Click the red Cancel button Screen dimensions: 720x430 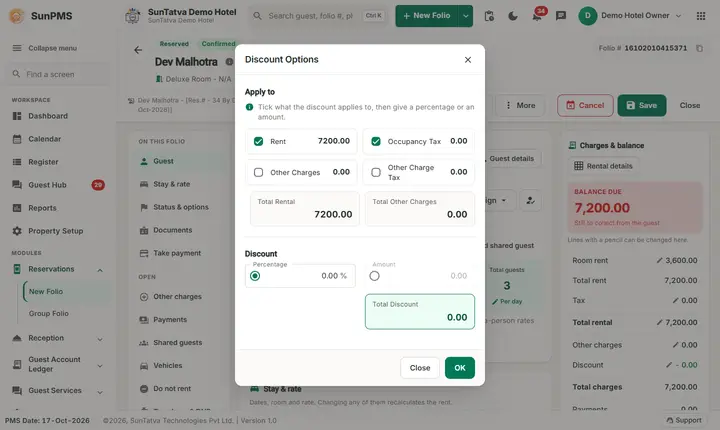[585, 106]
